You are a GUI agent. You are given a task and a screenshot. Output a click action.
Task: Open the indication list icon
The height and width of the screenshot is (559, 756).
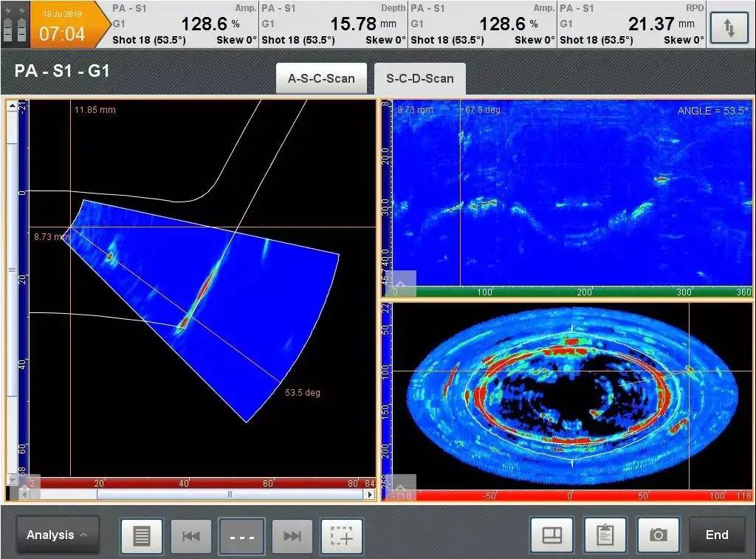tap(142, 536)
